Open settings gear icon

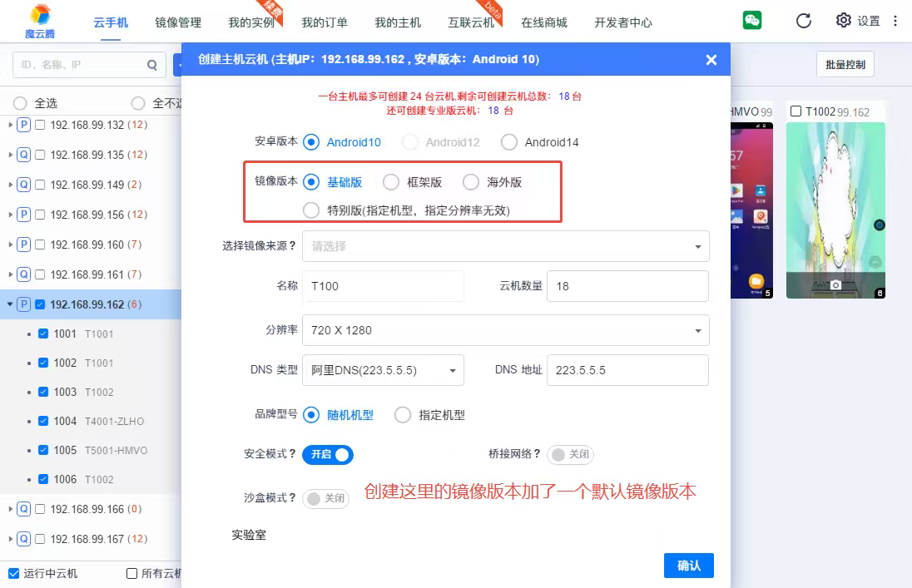coord(843,21)
